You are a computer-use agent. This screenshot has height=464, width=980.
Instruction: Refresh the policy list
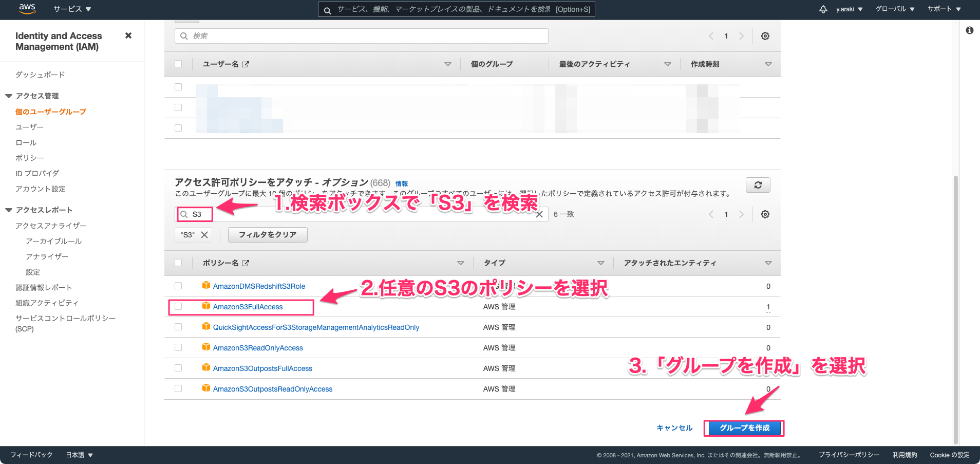point(758,185)
